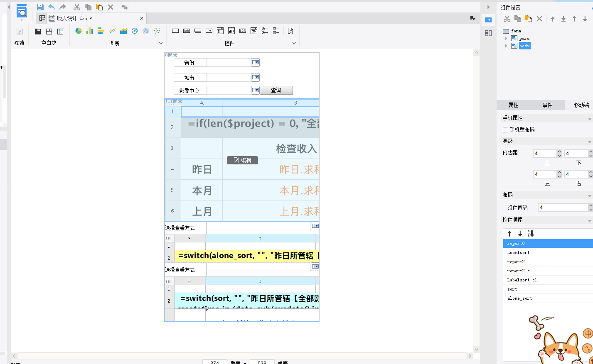Click the 查询 query button

click(276, 90)
